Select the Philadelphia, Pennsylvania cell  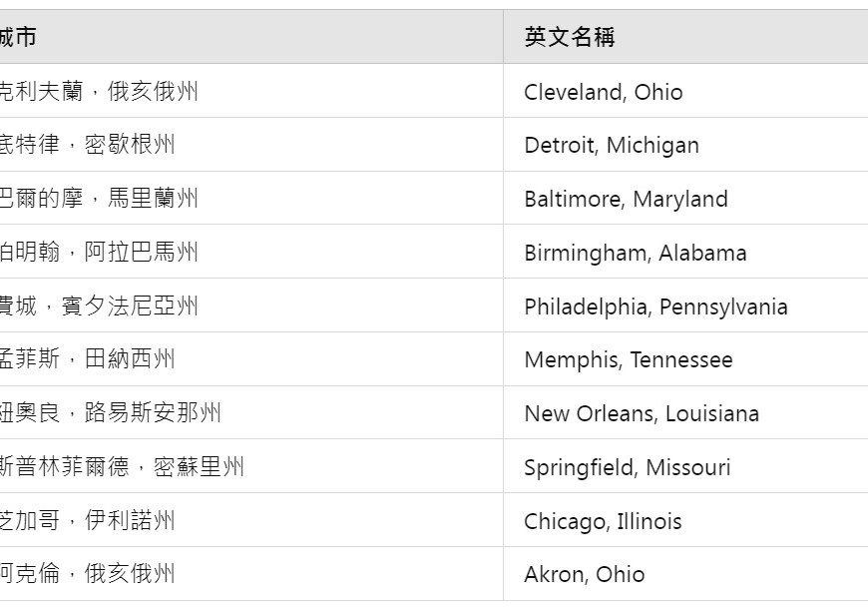click(655, 306)
